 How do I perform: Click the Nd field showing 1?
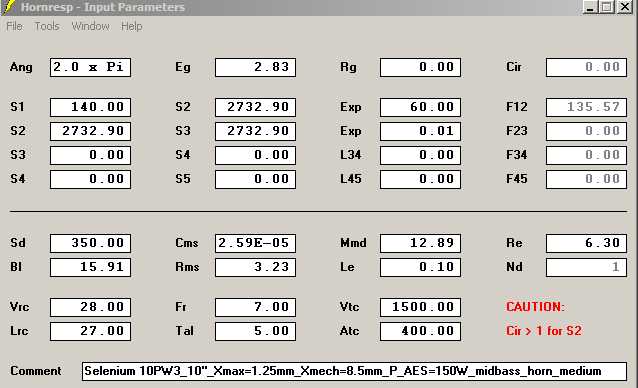pos(586,267)
